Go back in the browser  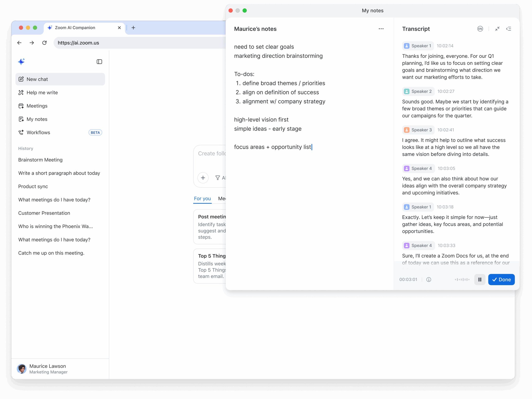pos(20,43)
